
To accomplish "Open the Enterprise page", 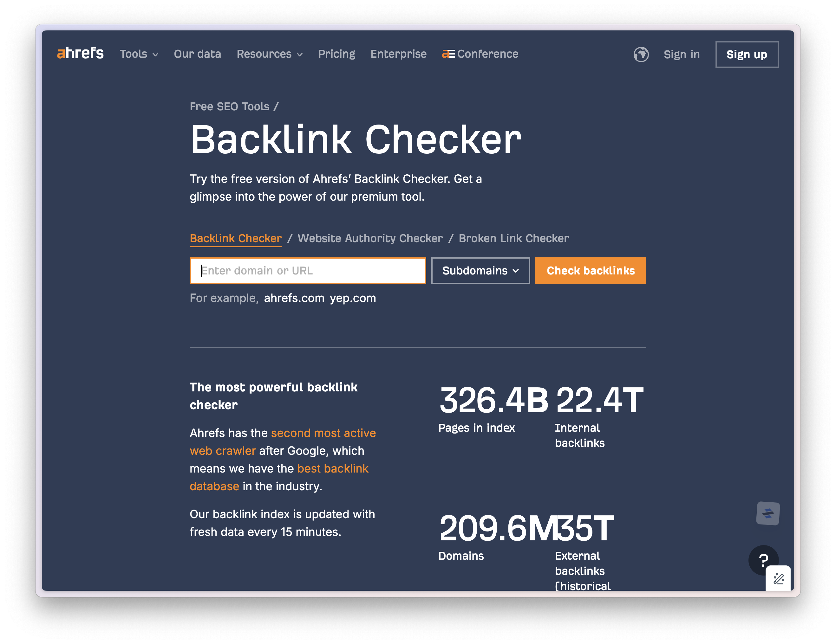I will coord(398,54).
